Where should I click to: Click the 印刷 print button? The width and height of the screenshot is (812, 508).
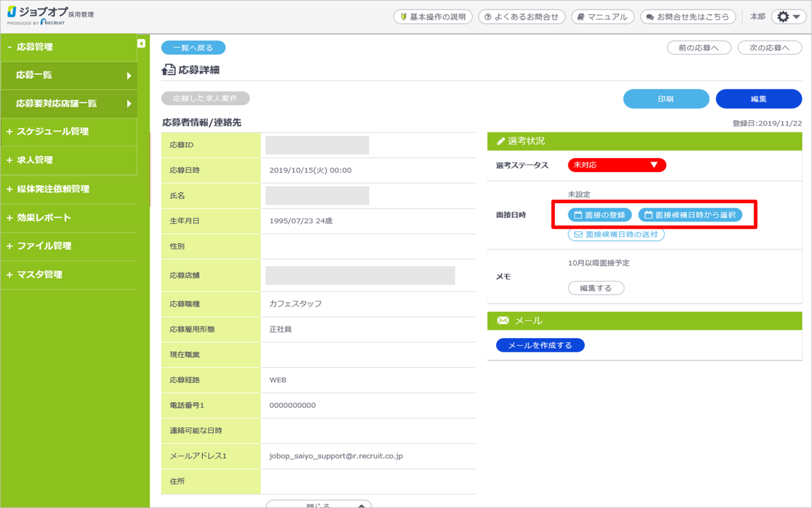click(666, 99)
